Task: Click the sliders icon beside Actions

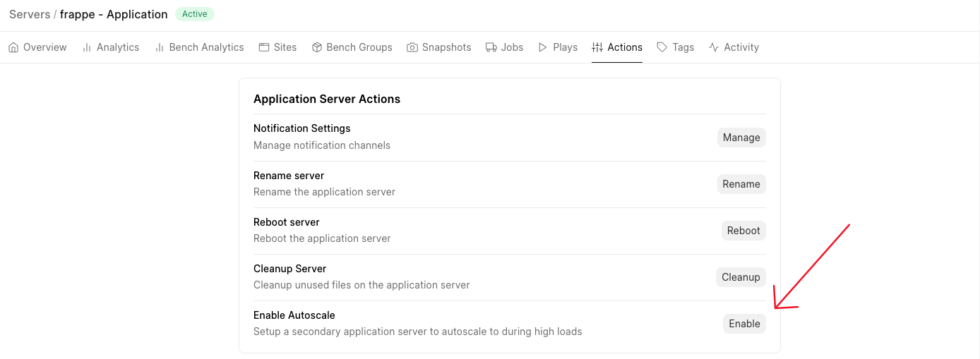Action: point(597,47)
